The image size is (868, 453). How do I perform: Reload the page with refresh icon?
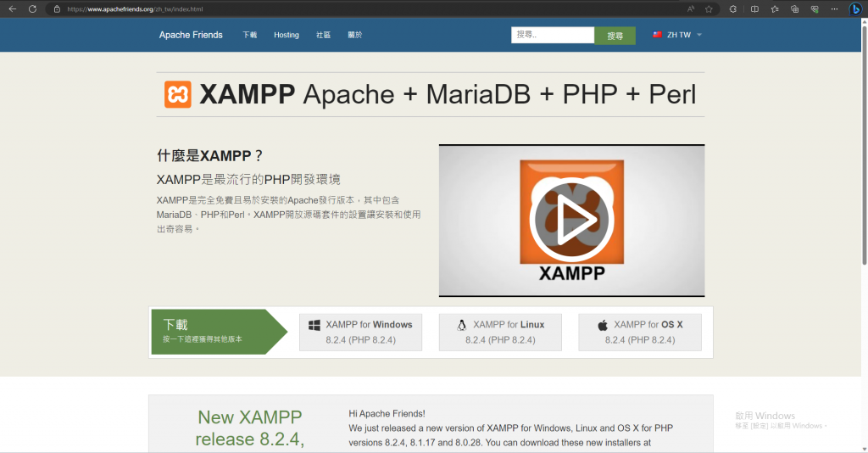(x=33, y=8)
